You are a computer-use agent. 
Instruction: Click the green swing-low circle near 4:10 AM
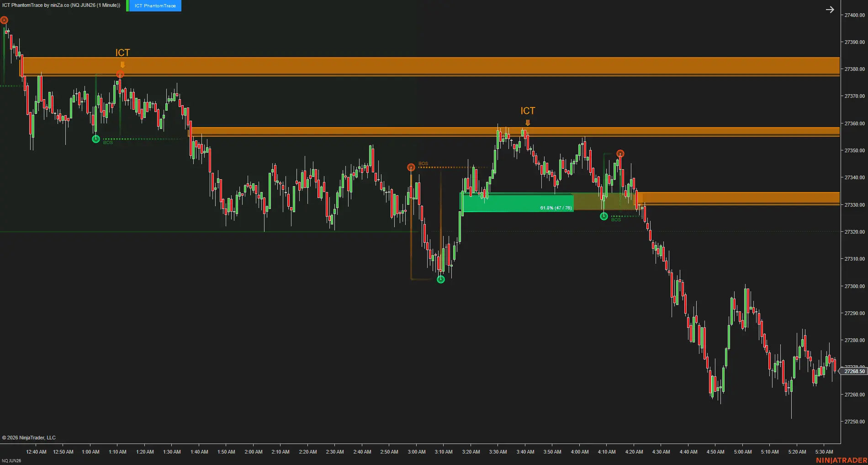coord(604,216)
